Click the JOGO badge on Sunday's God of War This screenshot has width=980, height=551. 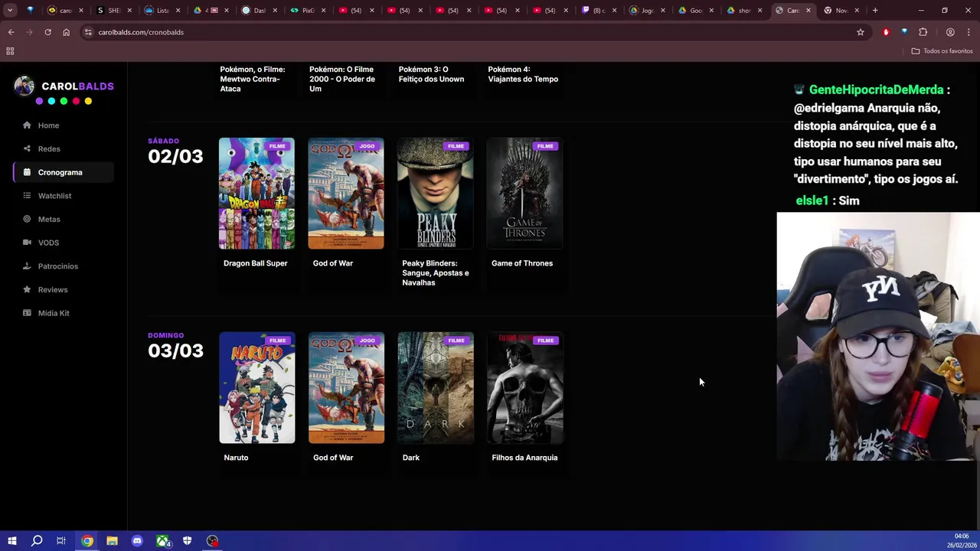coord(367,341)
